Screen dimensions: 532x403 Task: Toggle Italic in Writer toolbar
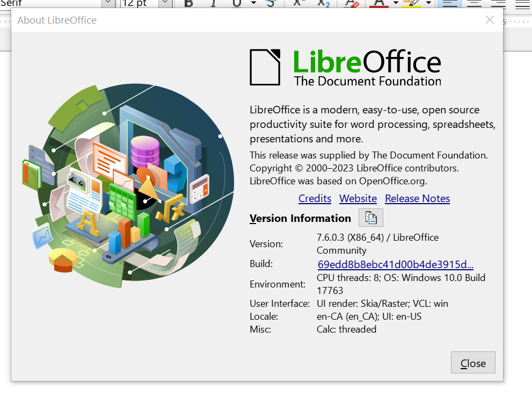(214, 3)
